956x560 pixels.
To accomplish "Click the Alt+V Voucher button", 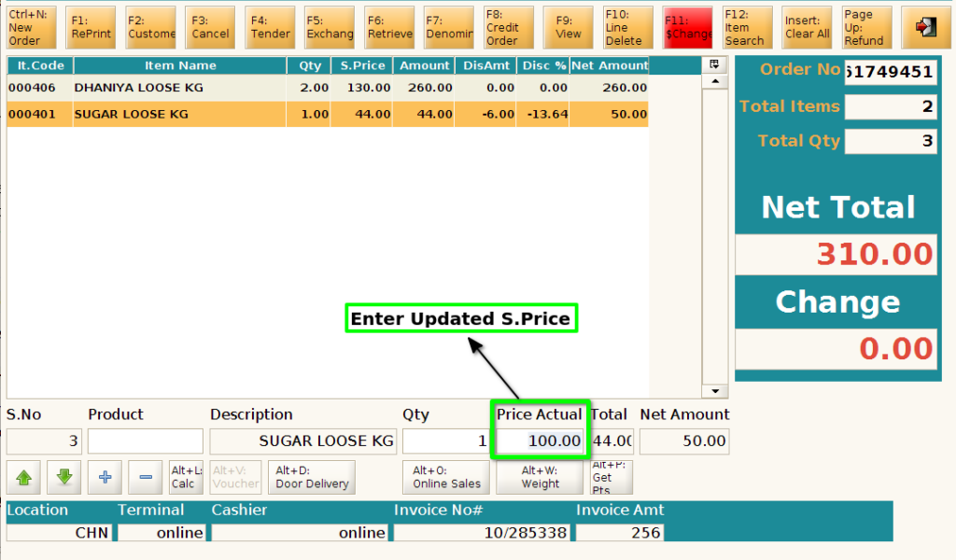I will [236, 477].
